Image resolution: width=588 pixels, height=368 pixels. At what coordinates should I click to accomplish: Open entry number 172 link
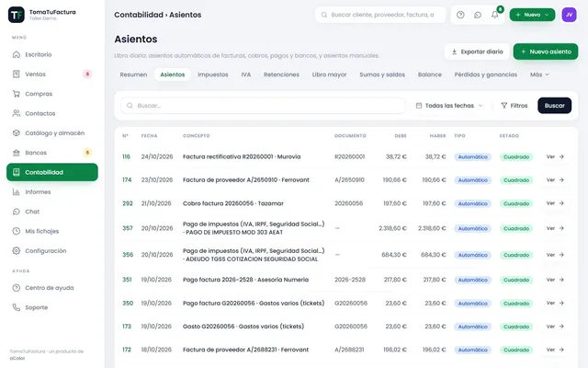pyautogui.click(x=127, y=350)
